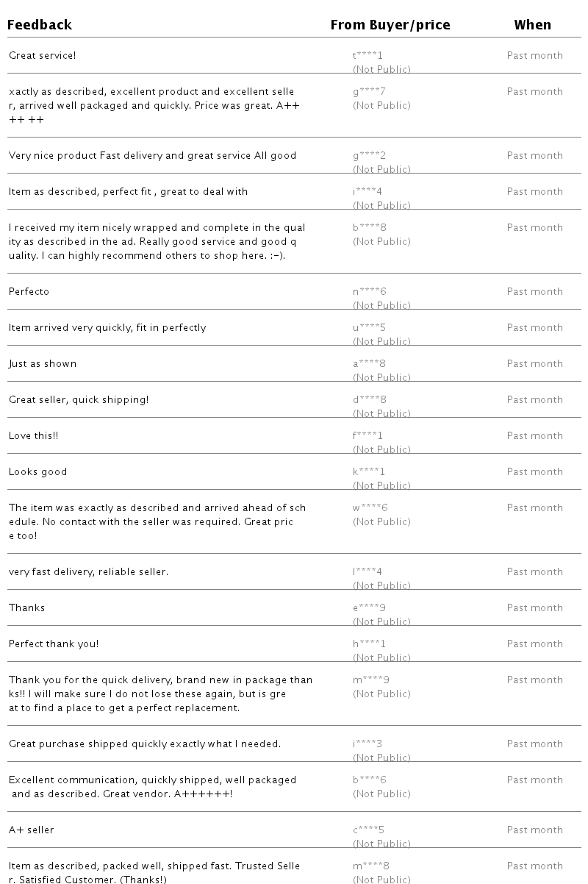
Task: Select the 'Just as shown' feedback
Action: pos(43,363)
